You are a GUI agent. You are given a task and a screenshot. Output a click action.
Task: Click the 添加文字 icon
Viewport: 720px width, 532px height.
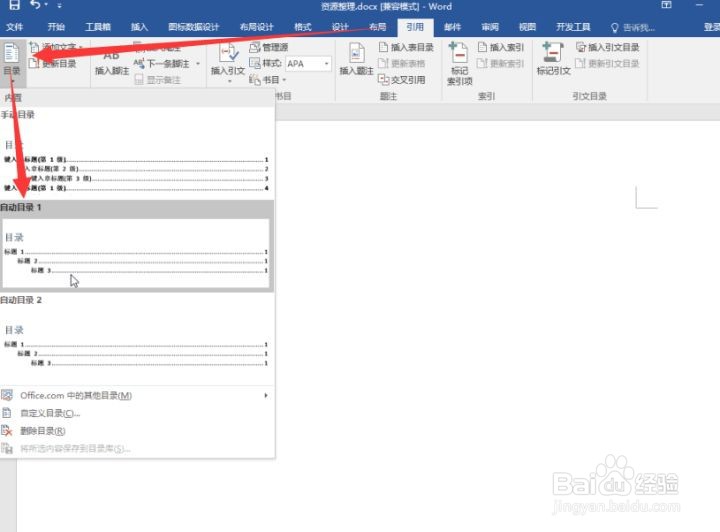tap(34, 47)
